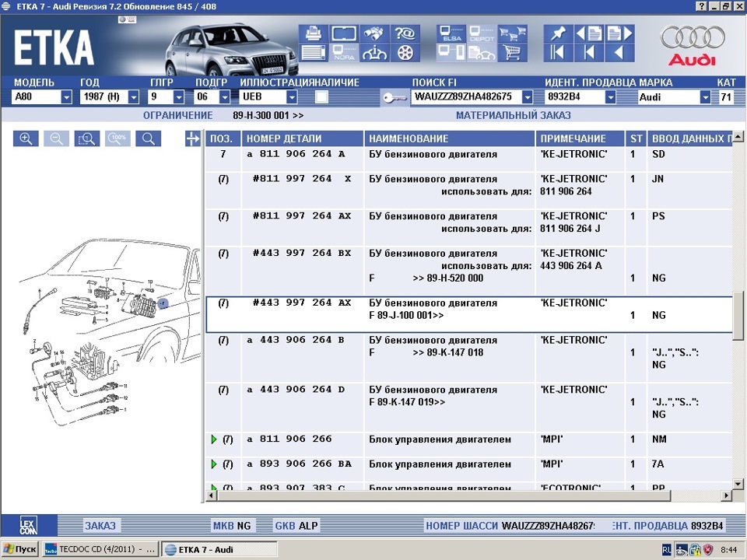Open the ПОИСК FI VIN dropdown

coord(527,97)
